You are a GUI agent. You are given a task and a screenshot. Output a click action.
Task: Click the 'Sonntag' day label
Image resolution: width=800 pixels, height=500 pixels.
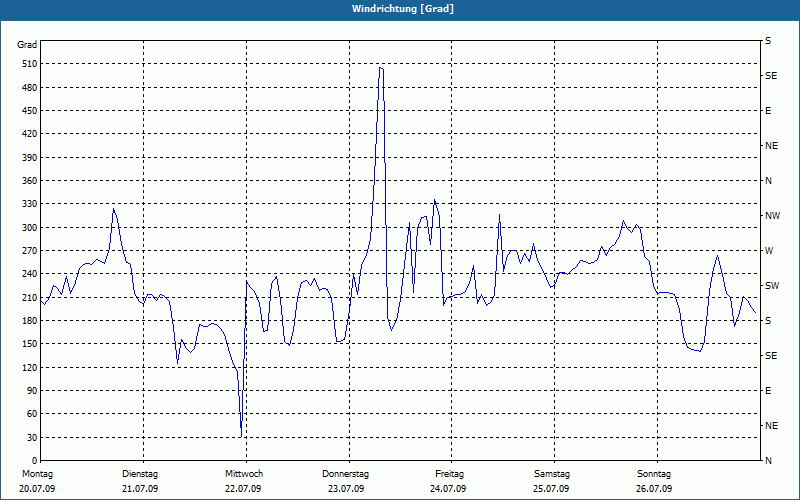654,474
